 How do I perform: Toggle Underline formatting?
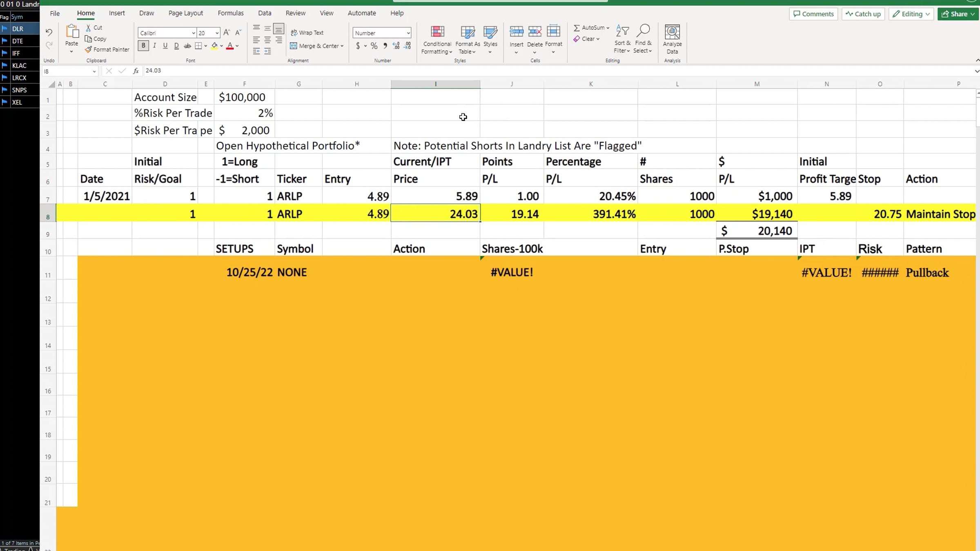(x=165, y=46)
